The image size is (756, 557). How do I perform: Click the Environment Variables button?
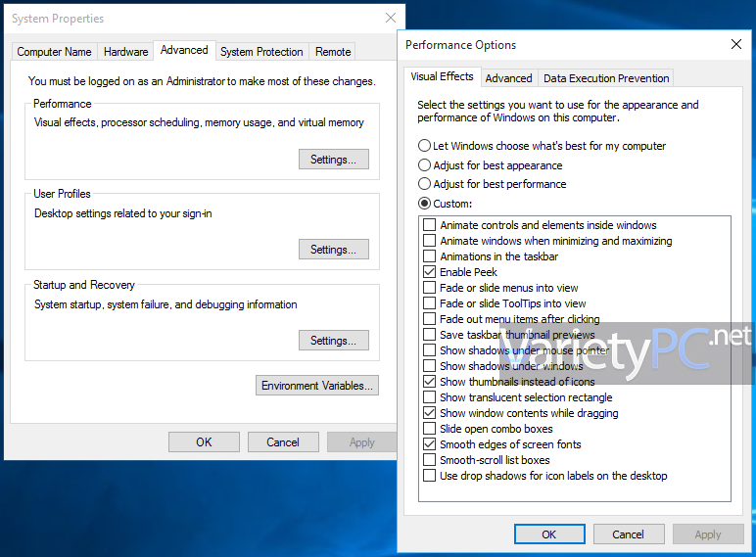pyautogui.click(x=316, y=386)
